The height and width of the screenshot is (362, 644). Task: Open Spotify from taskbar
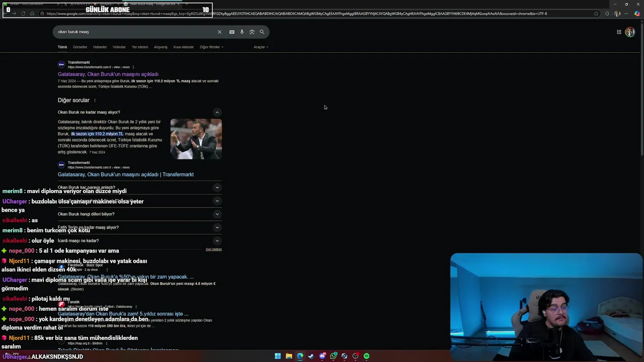click(x=367, y=356)
